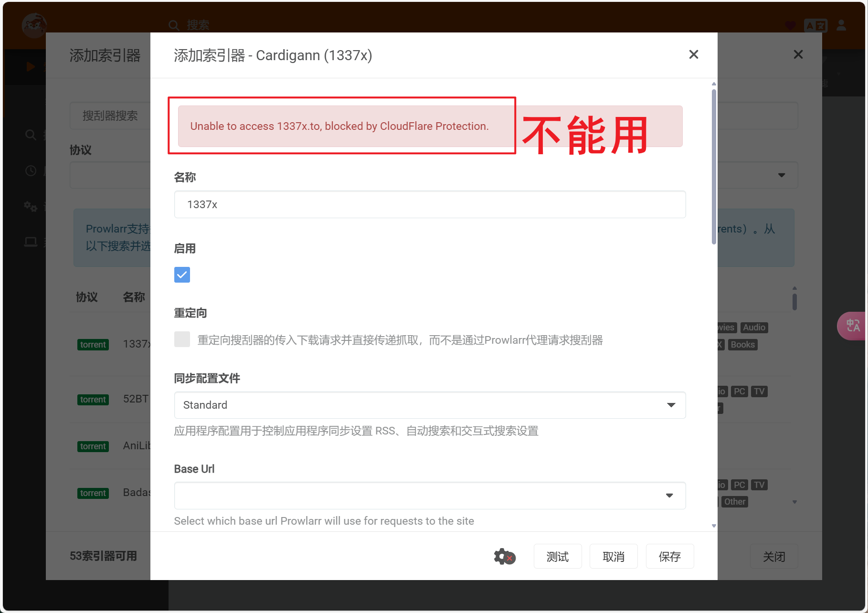Click the 协议 column header in list

pyautogui.click(x=87, y=297)
